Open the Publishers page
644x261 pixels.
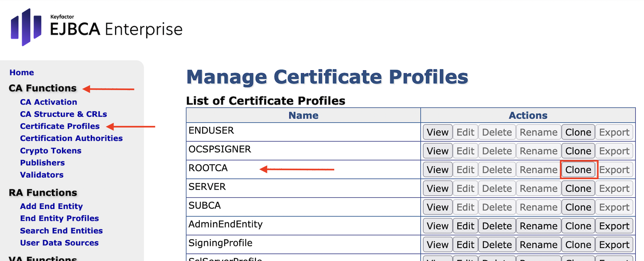click(x=42, y=163)
